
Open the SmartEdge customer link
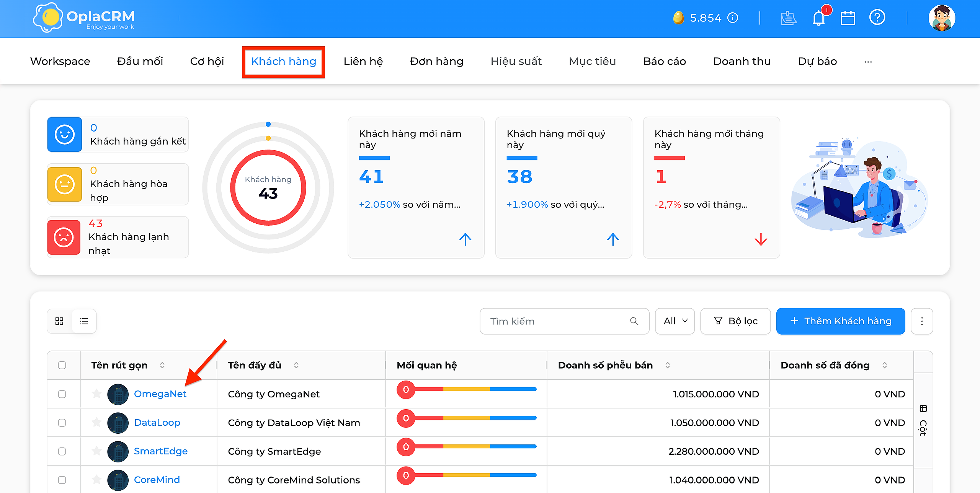[x=161, y=451]
